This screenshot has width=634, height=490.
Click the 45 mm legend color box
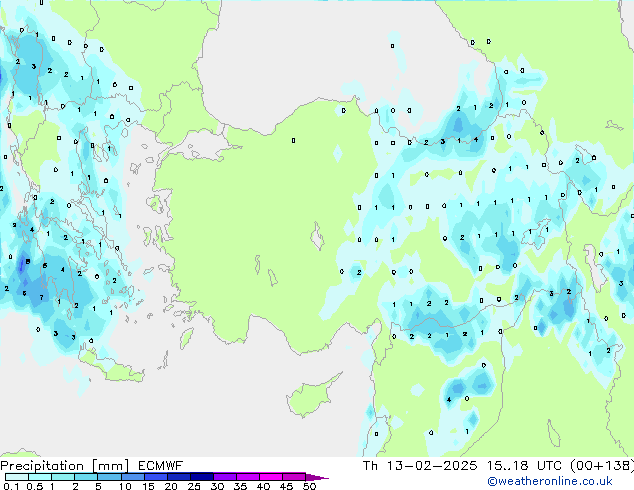pos(294,477)
